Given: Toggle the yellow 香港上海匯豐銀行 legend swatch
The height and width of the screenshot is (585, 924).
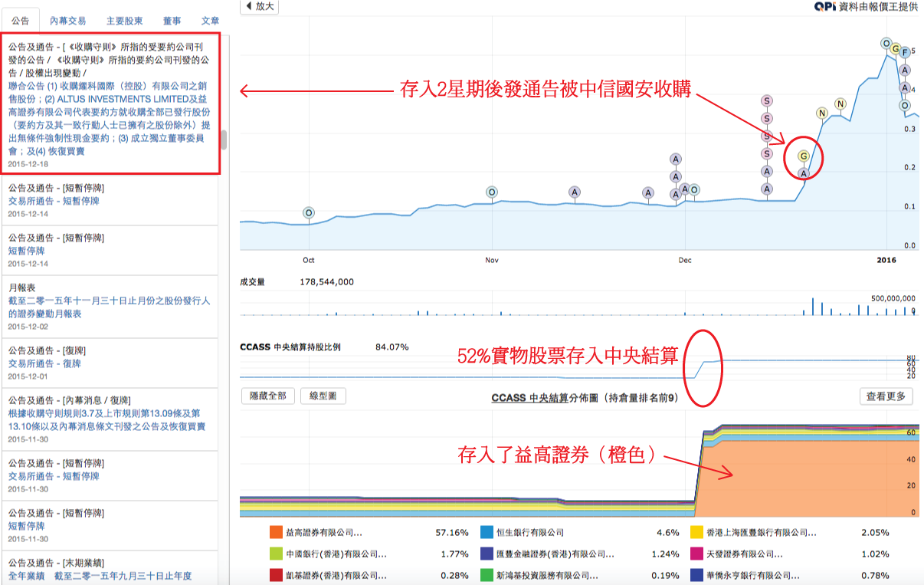Looking at the screenshot, I should click(696, 532).
